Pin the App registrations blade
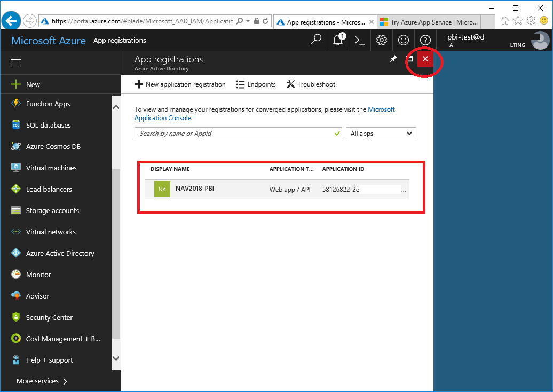Viewport: 553px width, 392px height. 393,59
